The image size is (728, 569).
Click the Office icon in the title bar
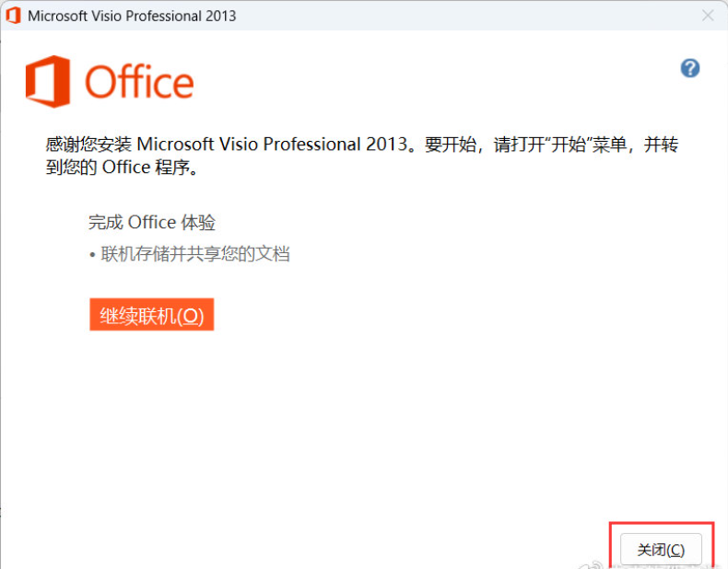[x=13, y=16]
